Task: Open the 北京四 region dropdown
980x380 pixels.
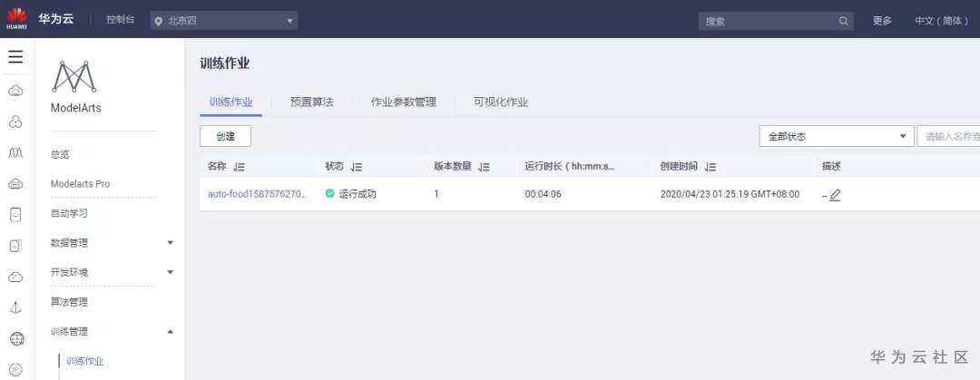Action: point(224,21)
